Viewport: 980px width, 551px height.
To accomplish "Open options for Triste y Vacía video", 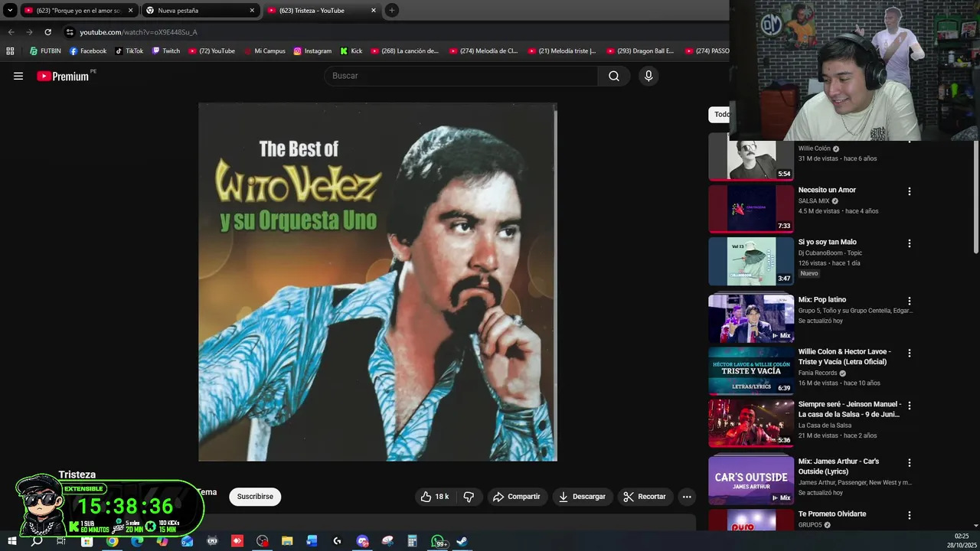I will [910, 354].
